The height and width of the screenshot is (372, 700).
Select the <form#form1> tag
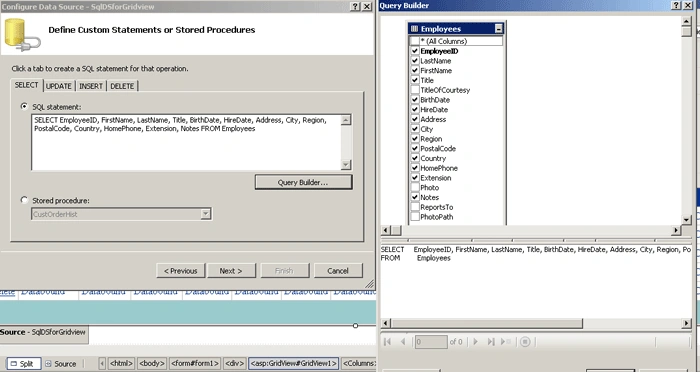coord(195,364)
